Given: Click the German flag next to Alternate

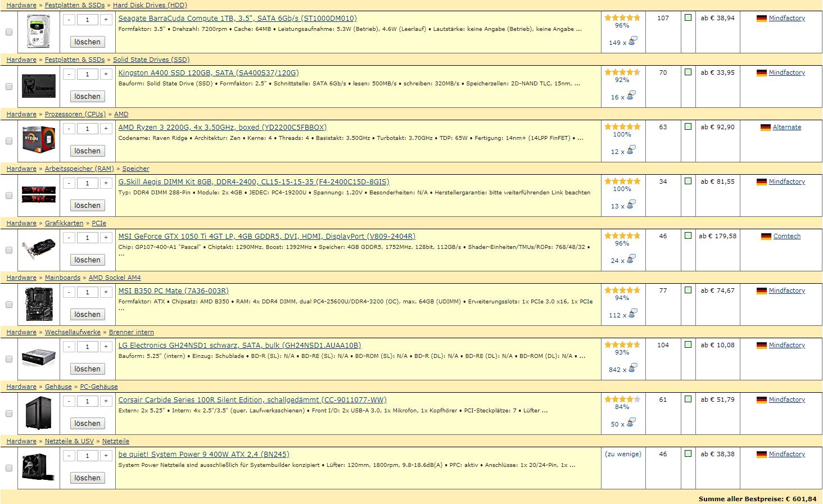Looking at the screenshot, I should pyautogui.click(x=765, y=128).
